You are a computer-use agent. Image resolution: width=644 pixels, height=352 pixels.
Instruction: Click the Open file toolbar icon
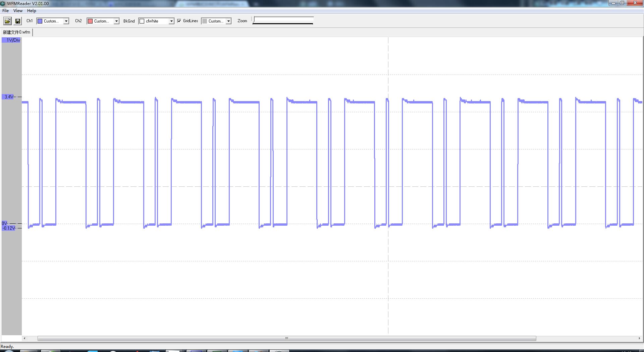pos(7,21)
